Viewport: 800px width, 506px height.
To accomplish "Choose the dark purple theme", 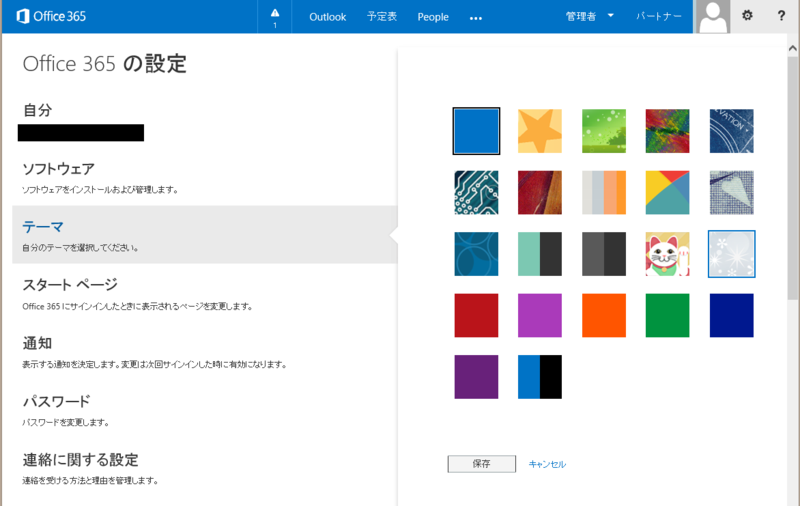I will click(476, 377).
